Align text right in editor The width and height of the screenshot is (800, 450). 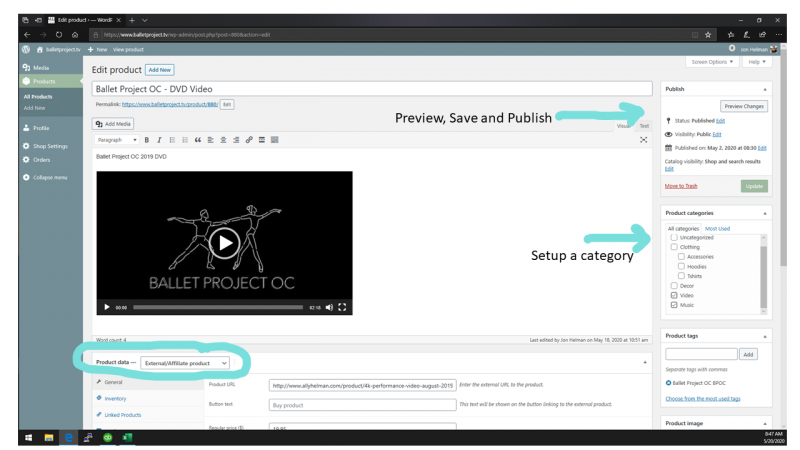pos(236,140)
